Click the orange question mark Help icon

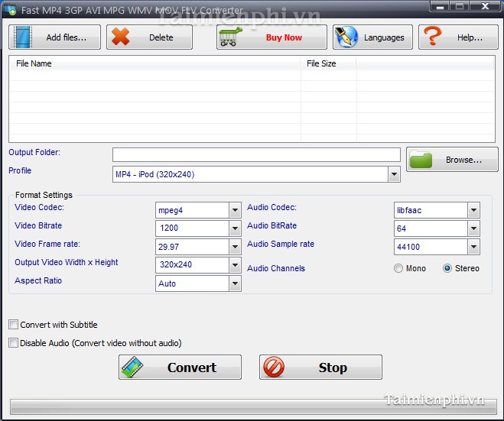point(433,36)
